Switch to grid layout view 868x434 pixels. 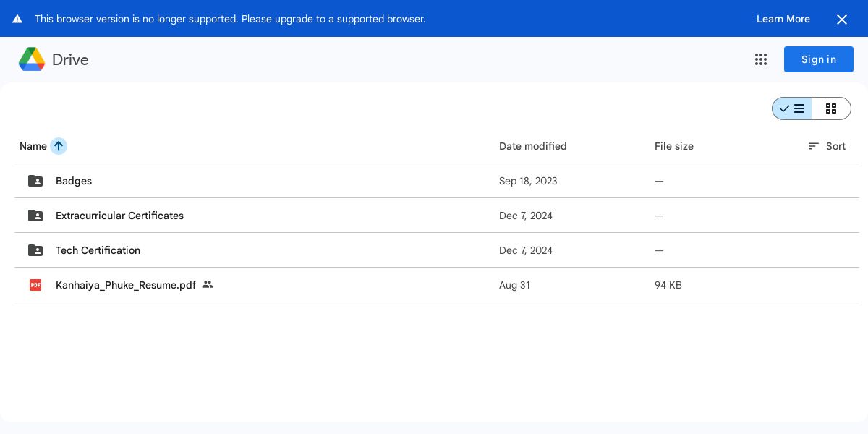[831, 109]
